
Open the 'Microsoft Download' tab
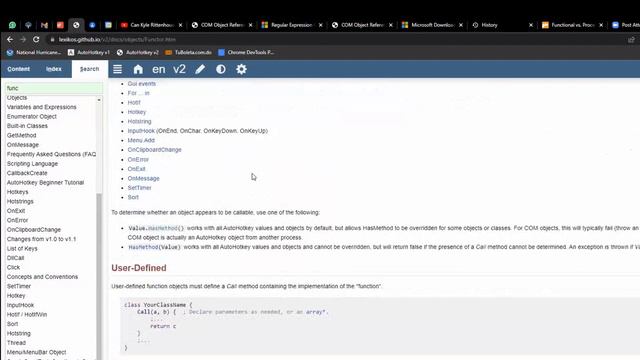click(429, 25)
